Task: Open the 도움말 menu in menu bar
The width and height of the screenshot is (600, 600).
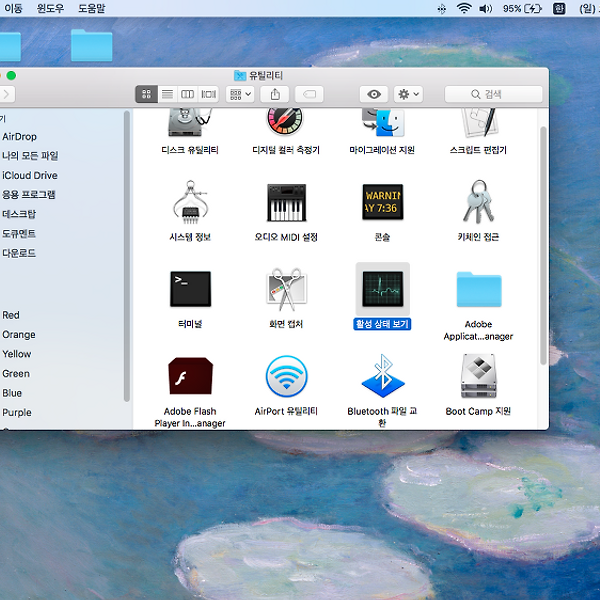Action: pyautogui.click(x=92, y=9)
